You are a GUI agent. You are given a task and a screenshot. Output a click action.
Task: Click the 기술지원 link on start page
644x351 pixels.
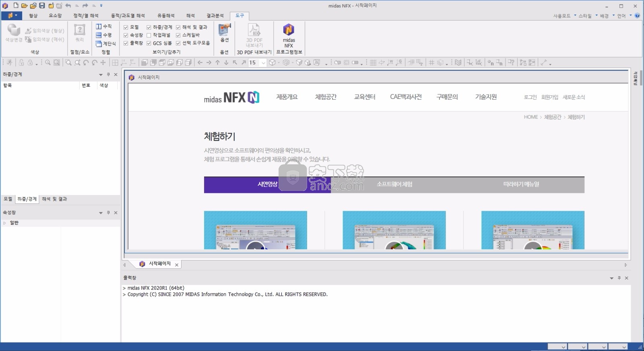pyautogui.click(x=486, y=97)
